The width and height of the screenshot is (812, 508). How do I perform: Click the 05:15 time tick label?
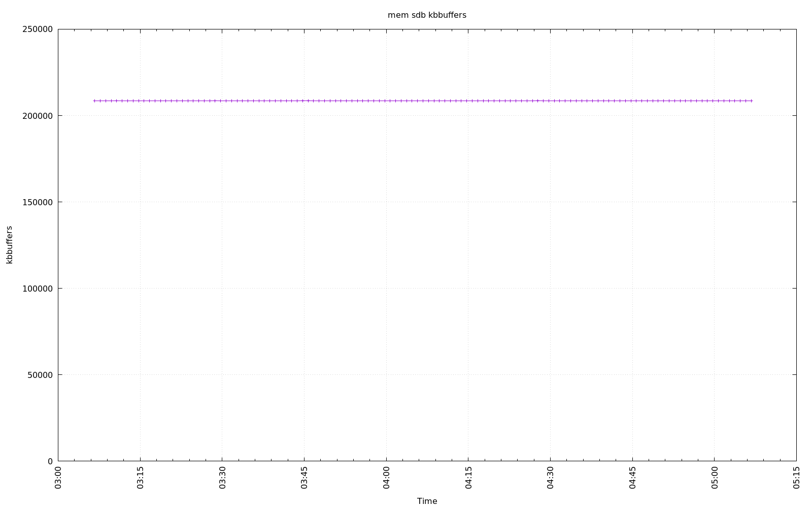[x=796, y=479]
